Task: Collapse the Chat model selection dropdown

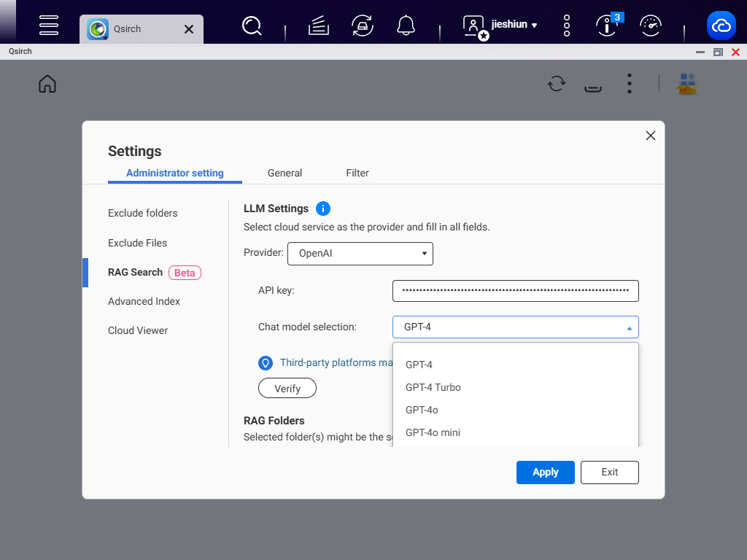Action: click(516, 327)
